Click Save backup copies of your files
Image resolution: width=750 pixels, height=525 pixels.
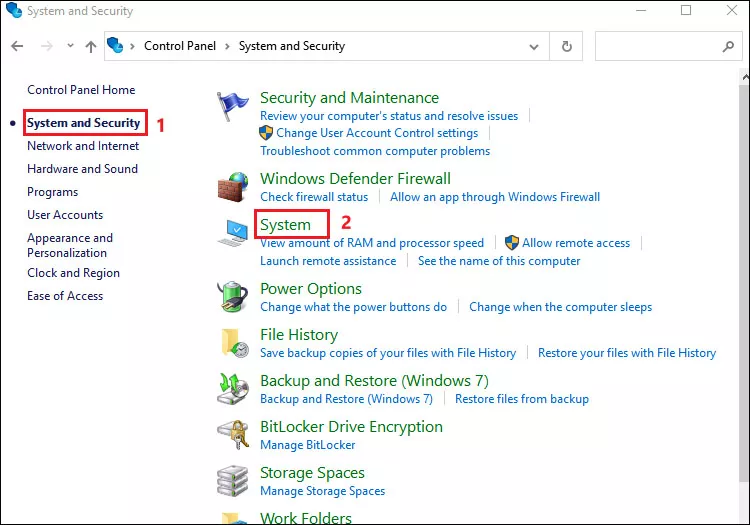[388, 353]
